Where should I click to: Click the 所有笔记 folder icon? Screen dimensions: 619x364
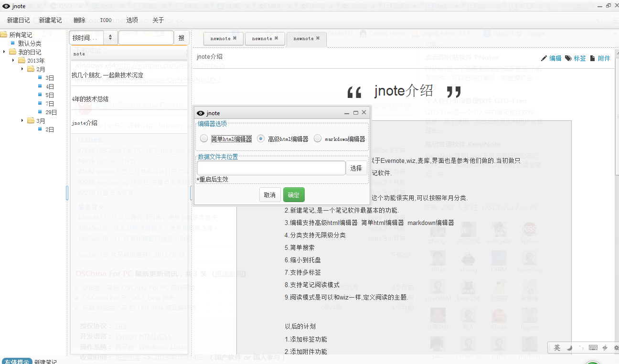pos(4,35)
